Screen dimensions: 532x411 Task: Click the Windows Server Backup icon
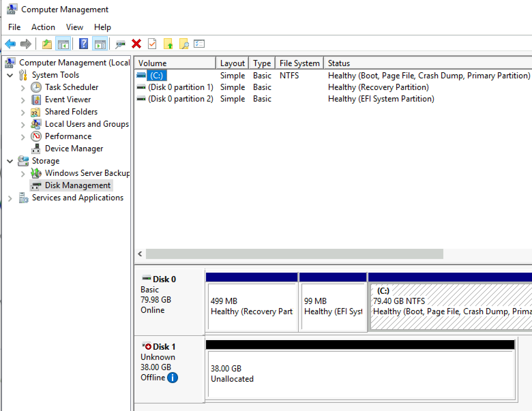click(36, 173)
